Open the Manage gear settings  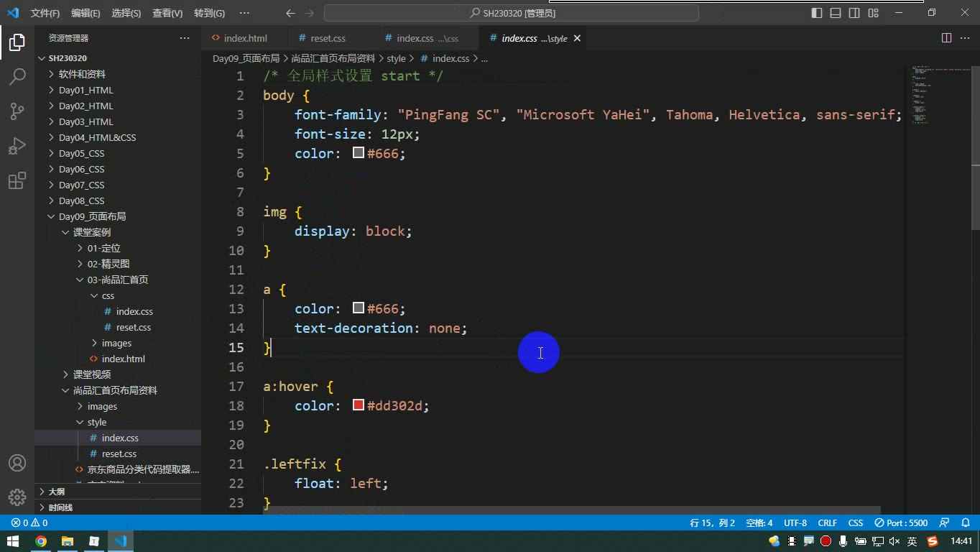coord(17,497)
